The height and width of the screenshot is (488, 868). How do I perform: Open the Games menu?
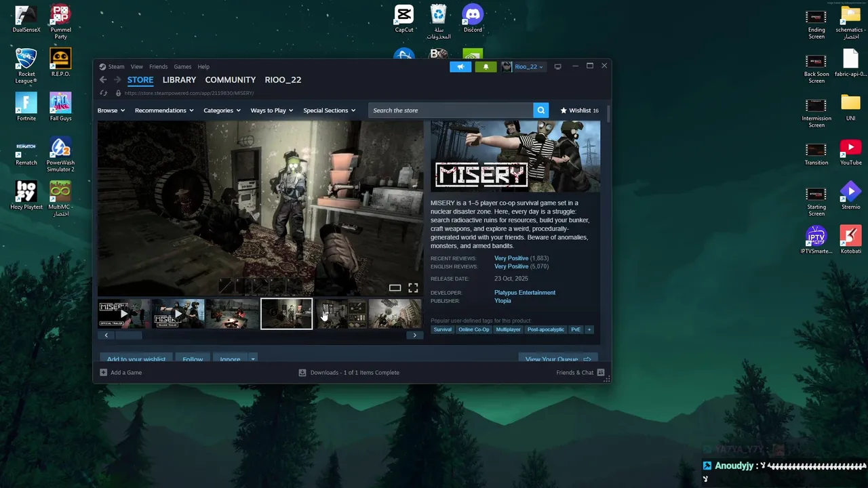click(x=182, y=66)
